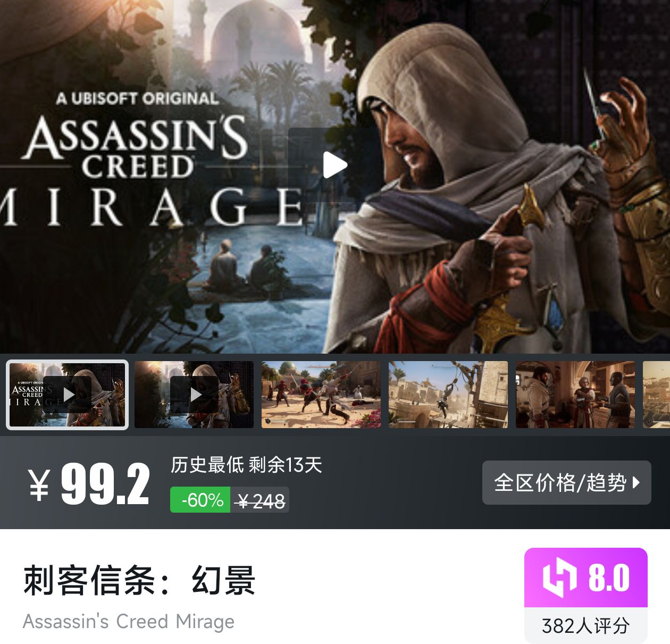Click the green -60% discount badge
670x644 pixels.
(x=200, y=500)
